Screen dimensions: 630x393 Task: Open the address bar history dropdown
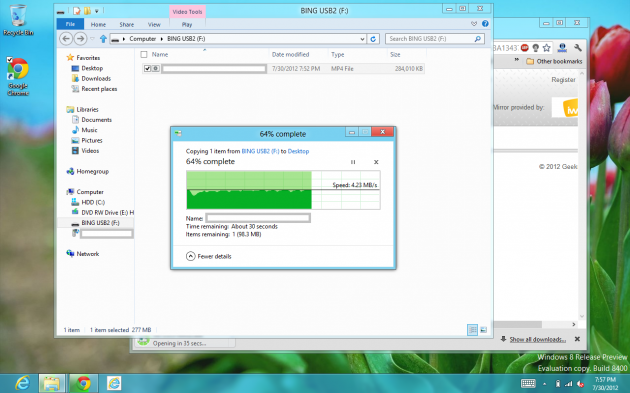click(x=362, y=39)
